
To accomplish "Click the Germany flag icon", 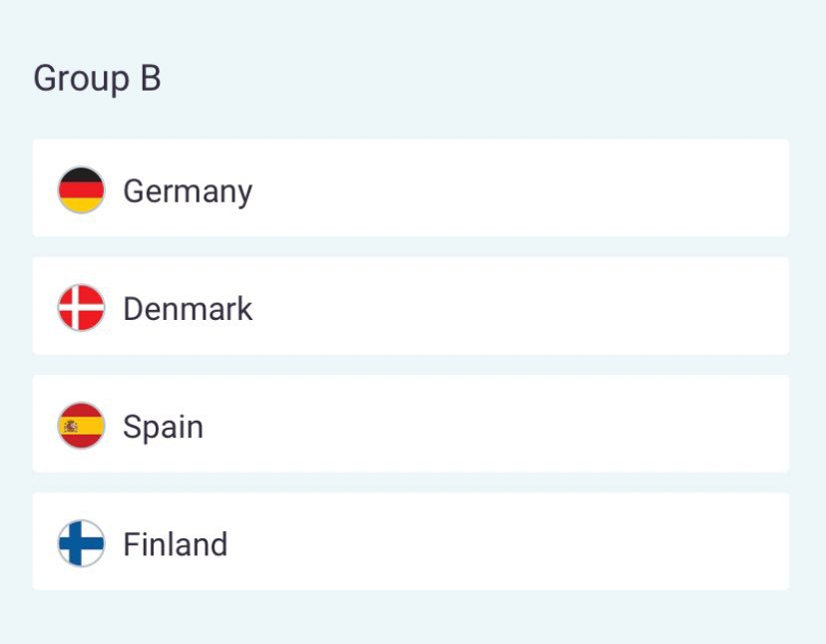I will pos(81,189).
